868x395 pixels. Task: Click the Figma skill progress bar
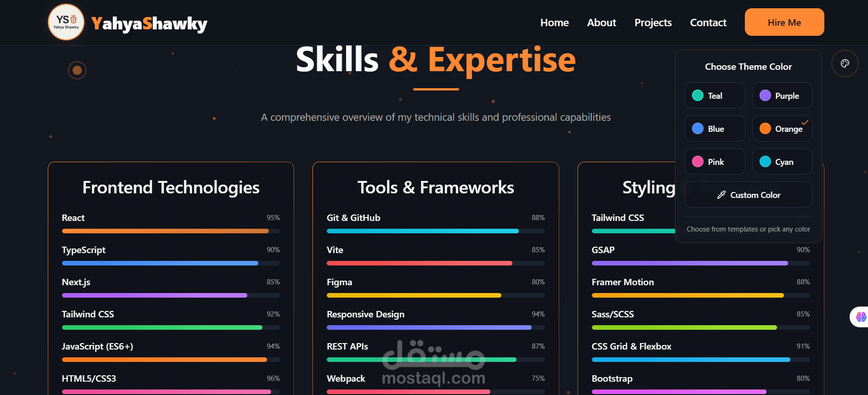pyautogui.click(x=436, y=295)
